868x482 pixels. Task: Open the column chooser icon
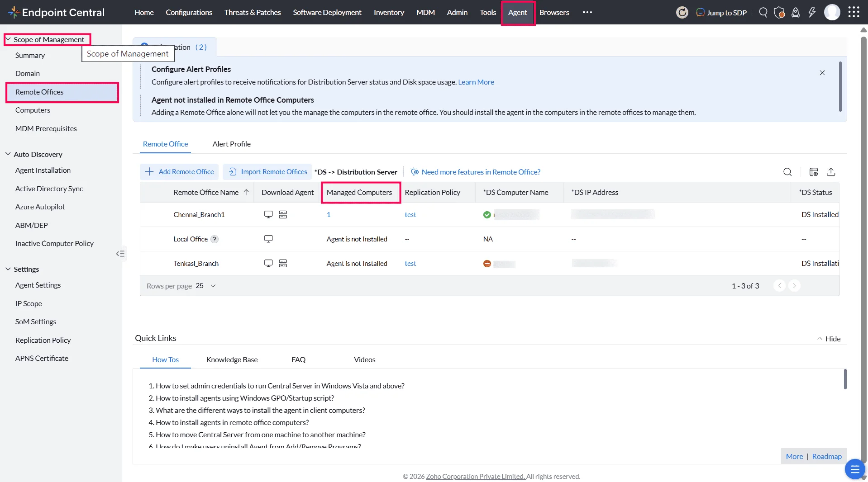pos(814,172)
